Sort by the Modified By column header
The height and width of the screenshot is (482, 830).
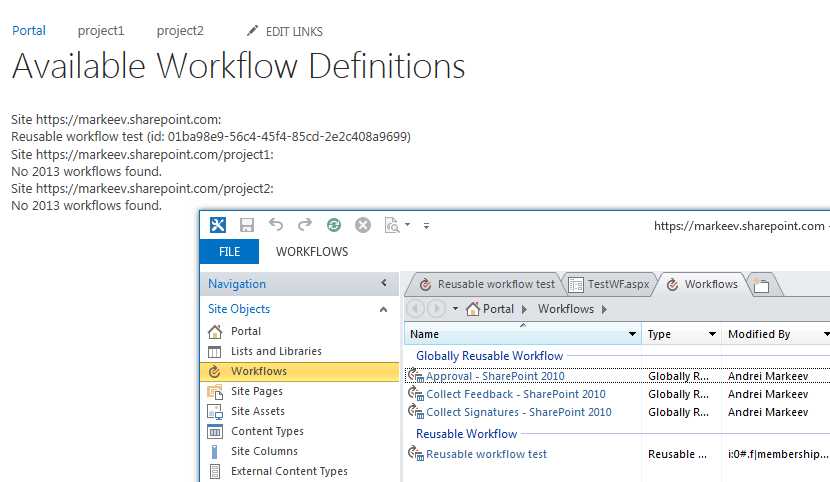[759, 334]
